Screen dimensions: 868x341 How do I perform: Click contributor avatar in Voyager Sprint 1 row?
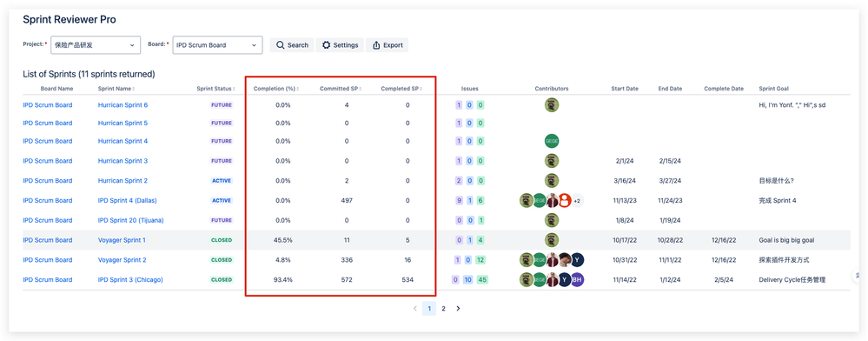552,240
